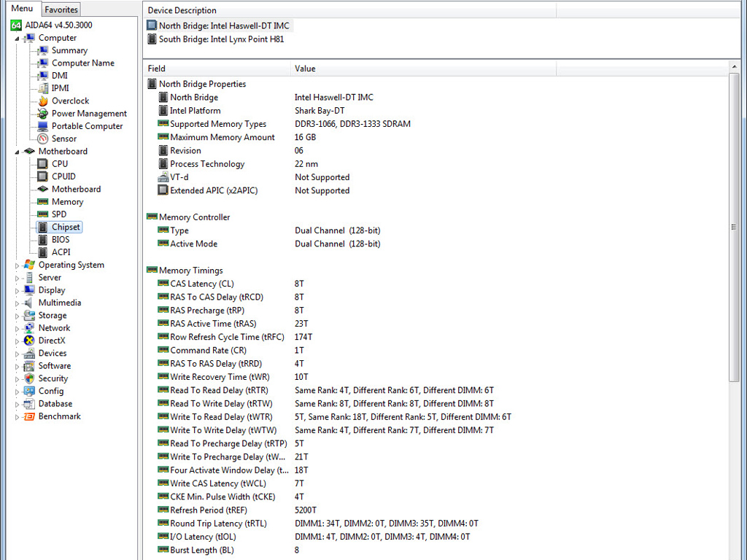Expand the Multimedia node

18,303
